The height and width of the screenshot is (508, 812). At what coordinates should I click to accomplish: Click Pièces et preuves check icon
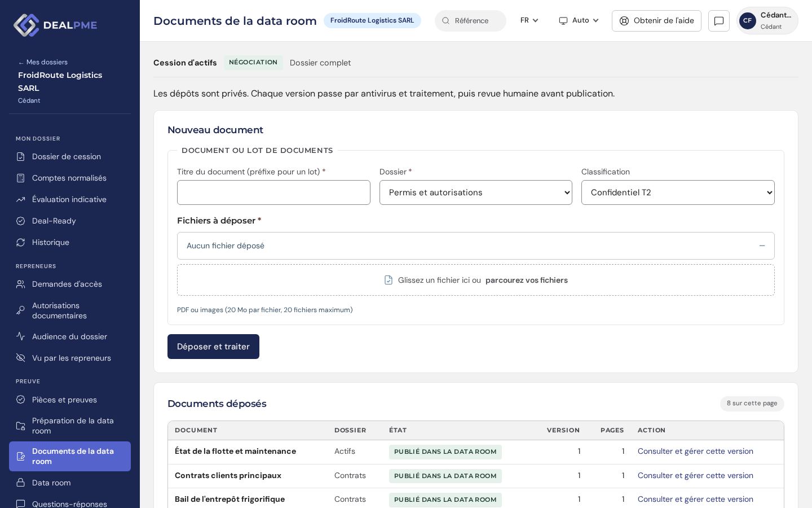(21, 400)
